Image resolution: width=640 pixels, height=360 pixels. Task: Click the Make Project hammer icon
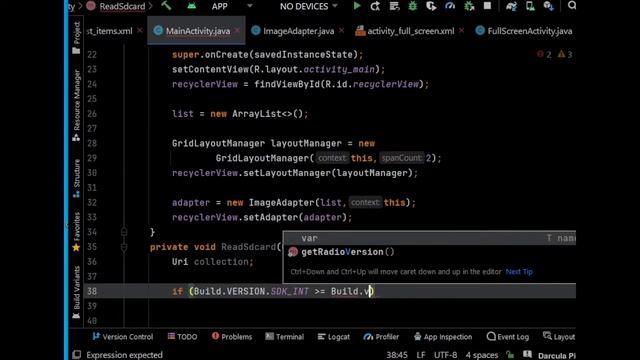coord(166,6)
